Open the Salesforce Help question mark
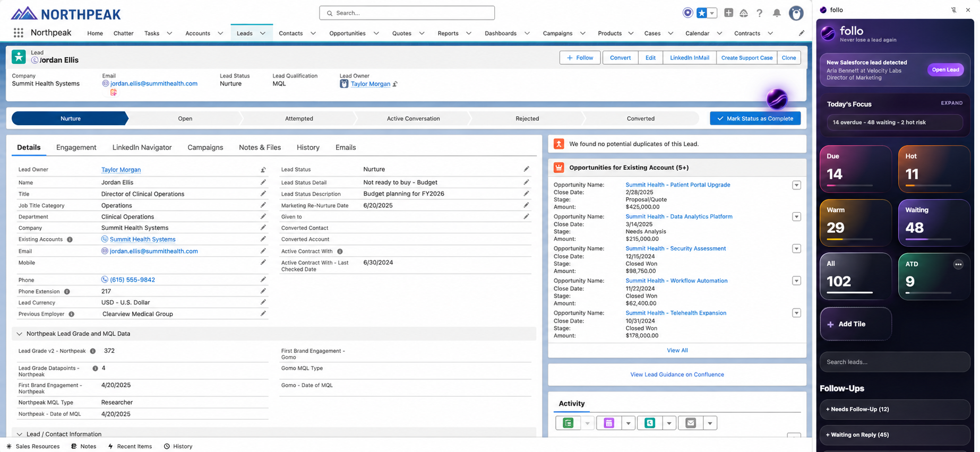The height and width of the screenshot is (452, 980). point(760,13)
